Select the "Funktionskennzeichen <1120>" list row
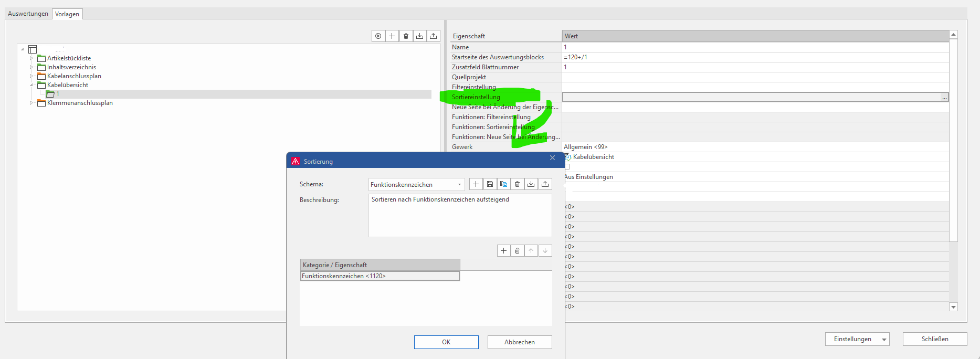This screenshot has height=359, width=980. click(x=380, y=276)
